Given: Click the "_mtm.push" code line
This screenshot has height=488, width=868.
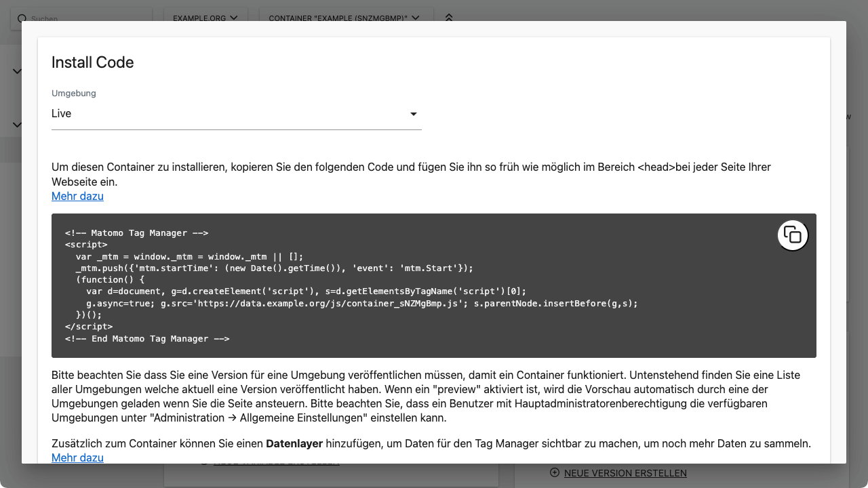Looking at the screenshot, I should tap(275, 268).
